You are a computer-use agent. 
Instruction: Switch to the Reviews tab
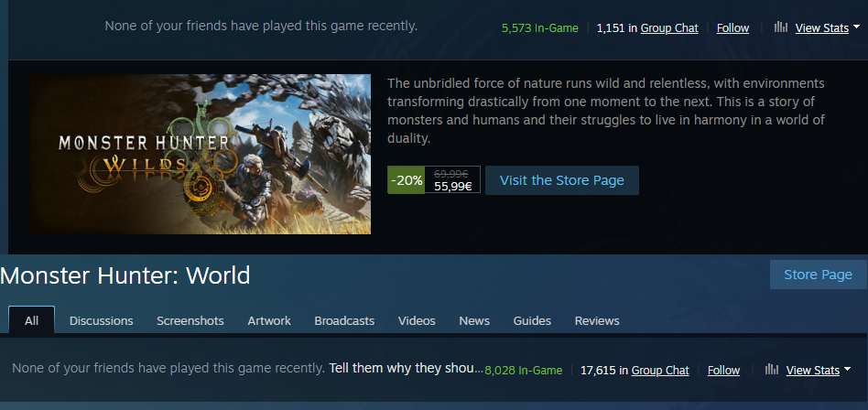point(597,321)
